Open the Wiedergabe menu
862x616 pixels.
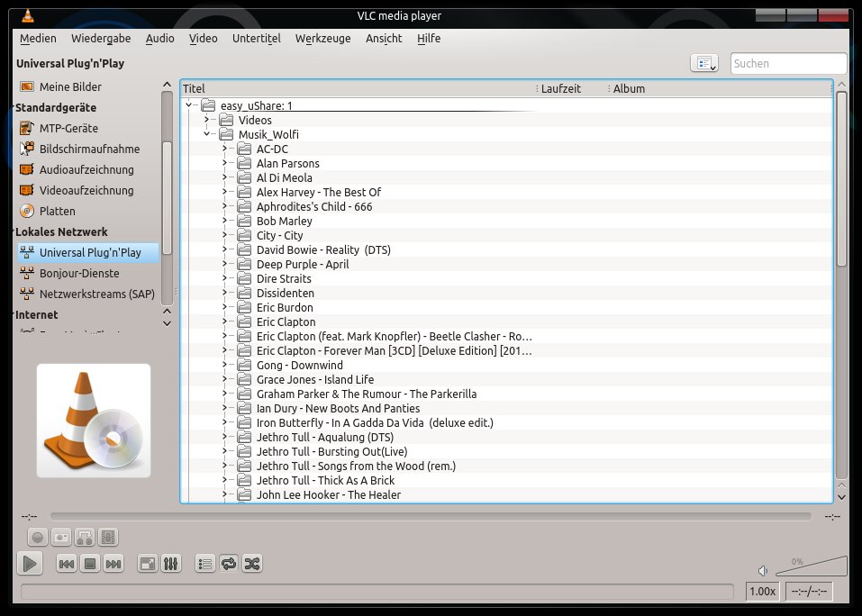coord(101,39)
